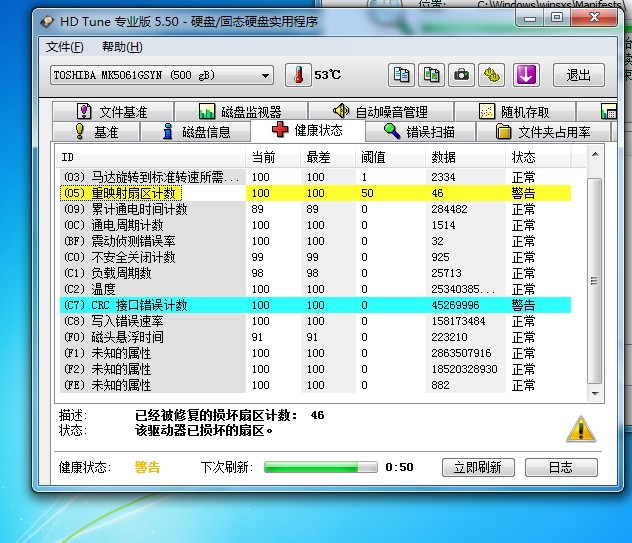The width and height of the screenshot is (632, 543).
Task: Click data value 45269996
Action: [455, 305]
